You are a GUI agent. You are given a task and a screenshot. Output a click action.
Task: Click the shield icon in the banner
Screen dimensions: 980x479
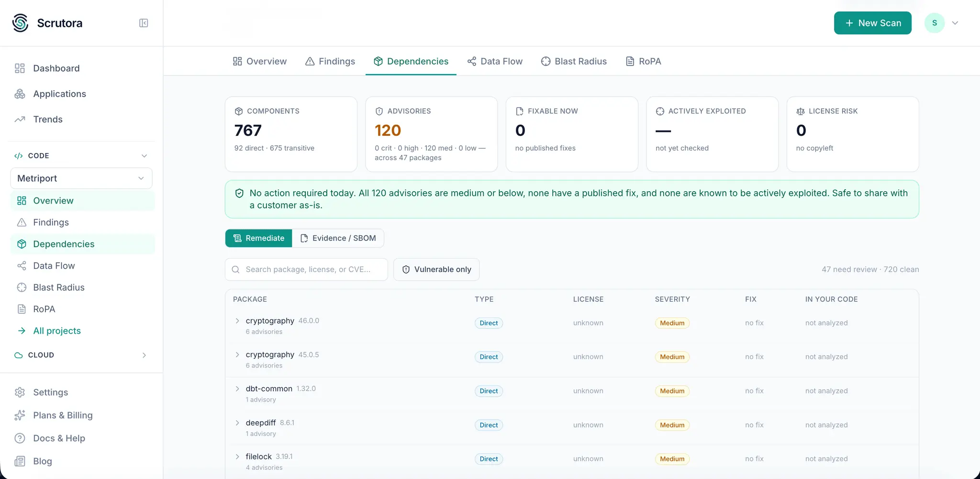coord(239,193)
